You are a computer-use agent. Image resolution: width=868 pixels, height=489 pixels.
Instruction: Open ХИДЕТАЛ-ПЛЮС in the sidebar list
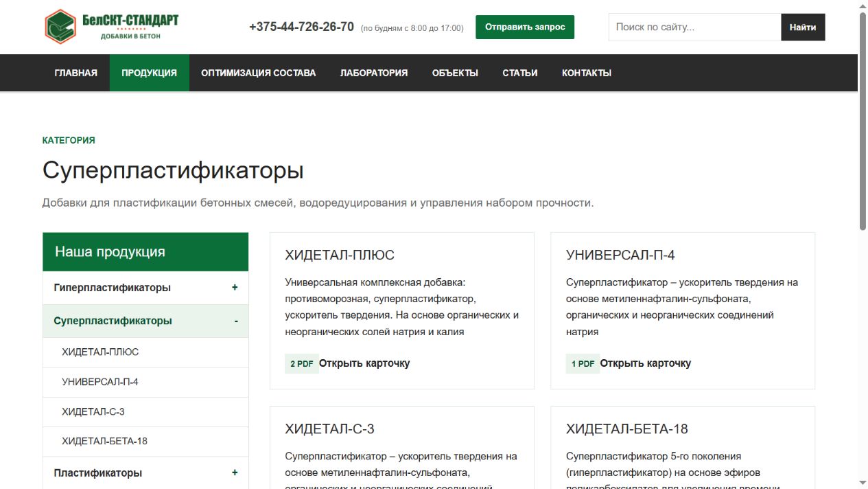click(x=145, y=352)
